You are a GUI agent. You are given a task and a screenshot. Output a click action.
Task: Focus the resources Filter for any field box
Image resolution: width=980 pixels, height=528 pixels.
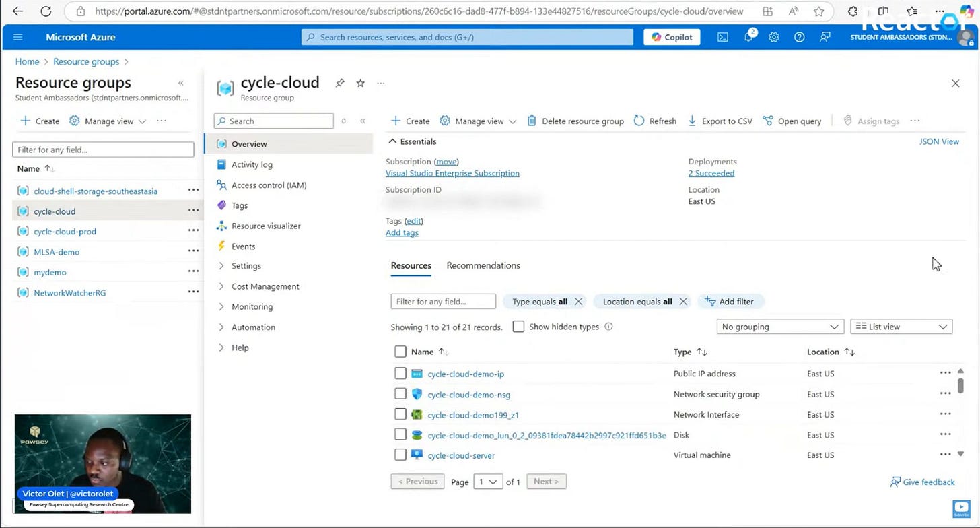click(x=443, y=302)
